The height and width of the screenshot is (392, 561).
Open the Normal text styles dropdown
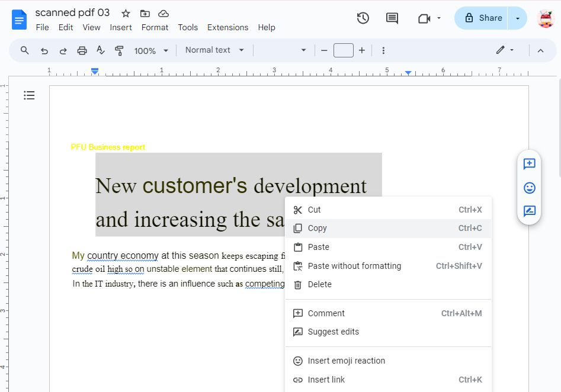pyautogui.click(x=214, y=50)
